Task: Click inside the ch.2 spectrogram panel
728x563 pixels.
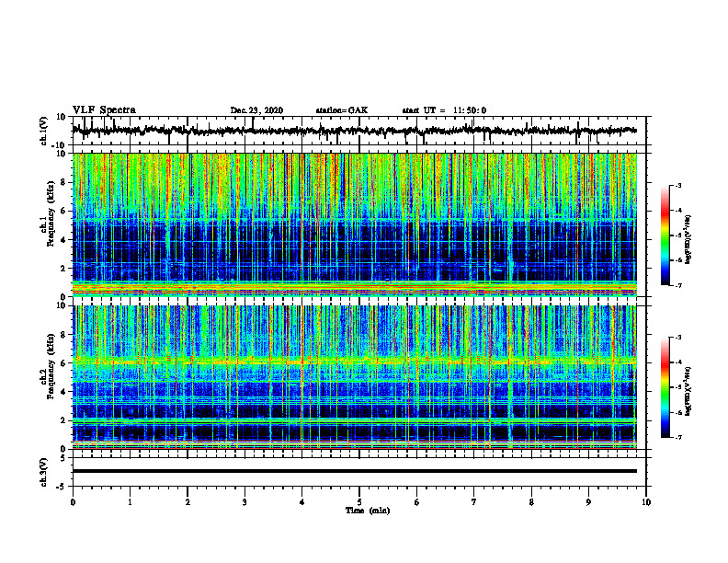Action: [355, 377]
